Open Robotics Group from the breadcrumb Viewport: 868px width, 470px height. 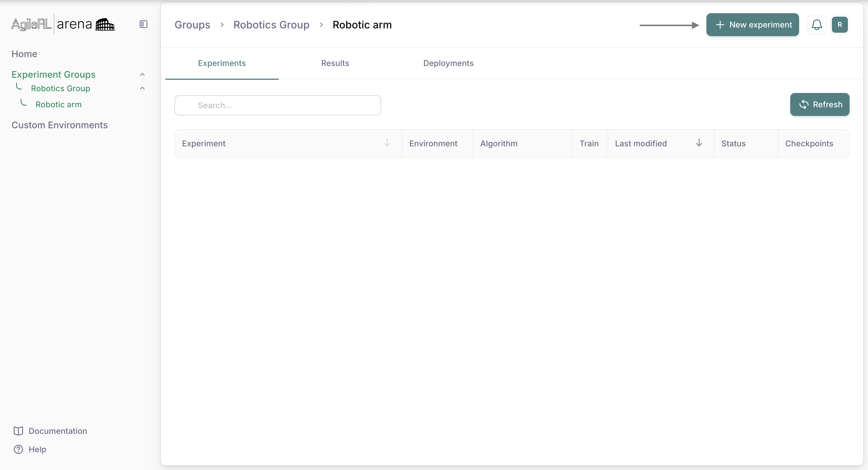point(271,25)
